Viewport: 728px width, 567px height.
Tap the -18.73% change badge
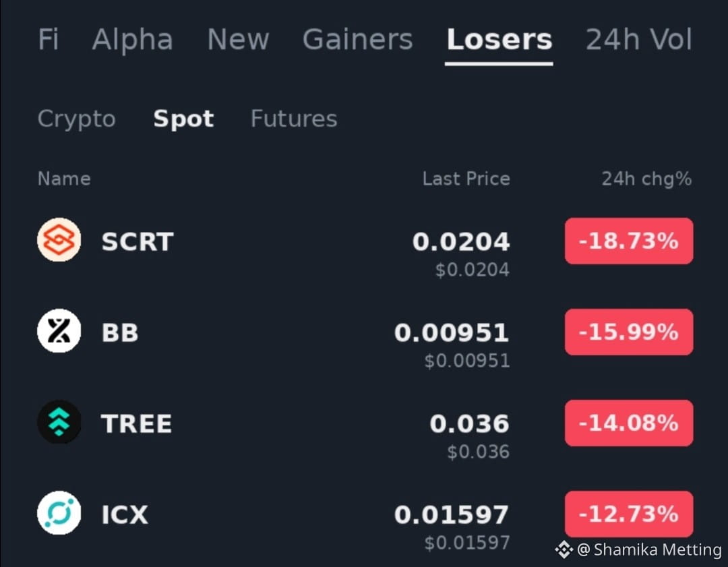629,241
